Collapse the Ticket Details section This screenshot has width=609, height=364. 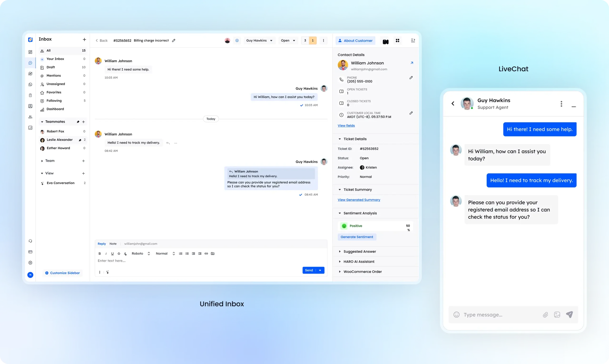click(x=339, y=139)
